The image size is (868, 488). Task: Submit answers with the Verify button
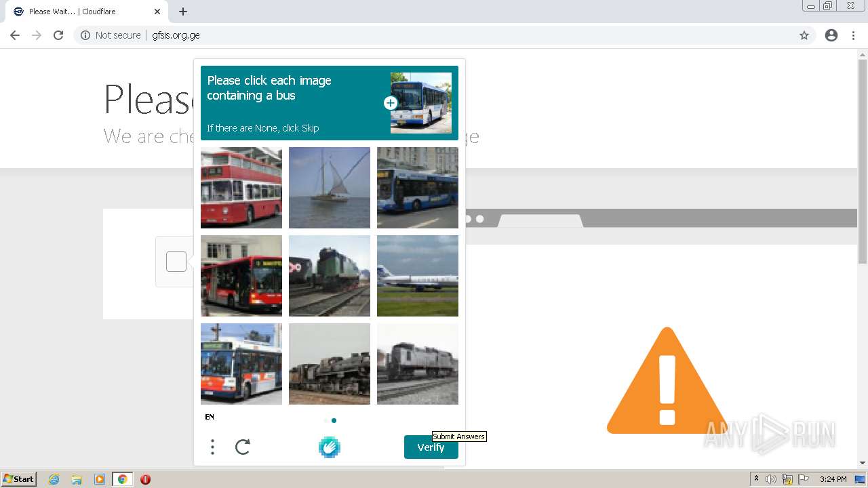[x=431, y=447]
